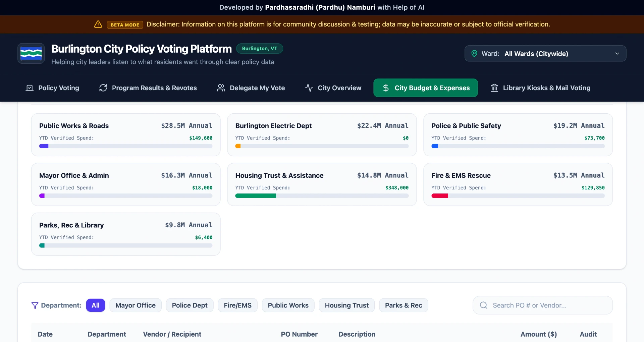
Task: Click the Description column header
Action: [357, 334]
